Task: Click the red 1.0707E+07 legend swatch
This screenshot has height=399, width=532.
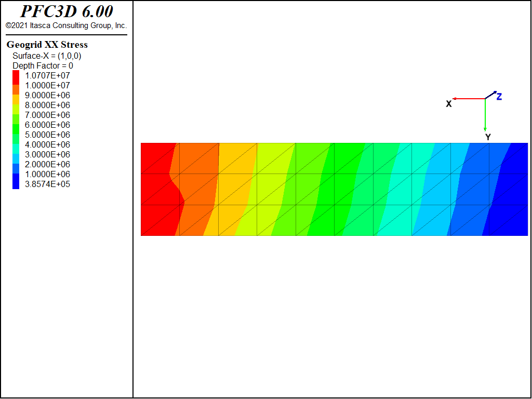Action: tap(16, 77)
